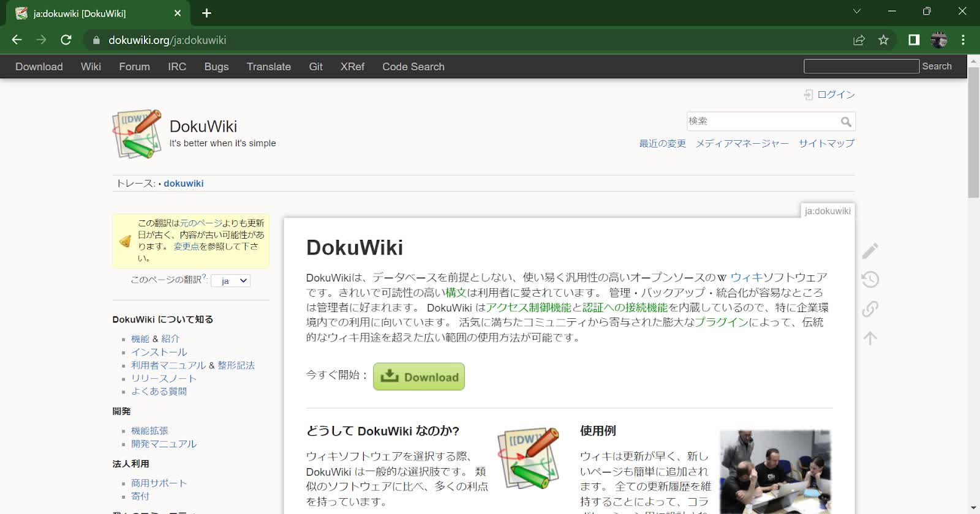Click the edit page pencil icon
This screenshot has width=980, height=514.
point(870,250)
